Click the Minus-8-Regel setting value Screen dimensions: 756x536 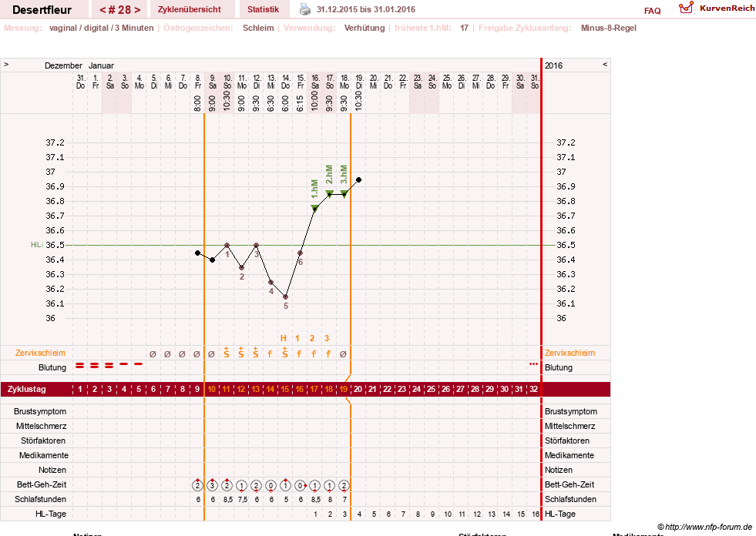609,28
